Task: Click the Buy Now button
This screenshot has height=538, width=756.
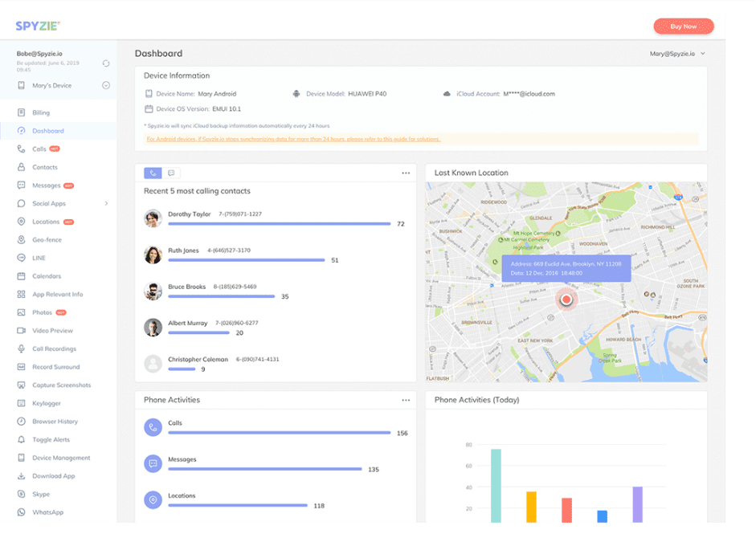Action: (x=684, y=26)
